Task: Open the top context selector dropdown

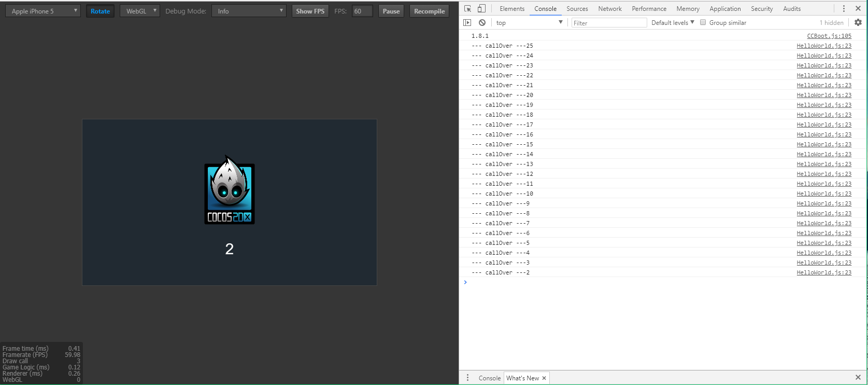Action: [529, 23]
